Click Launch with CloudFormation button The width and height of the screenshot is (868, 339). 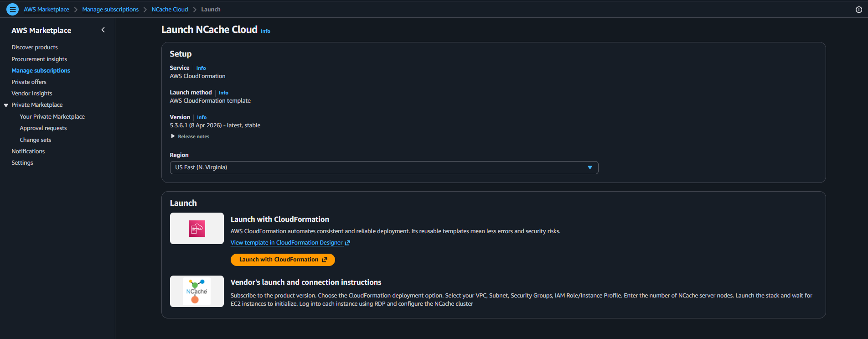(x=283, y=260)
